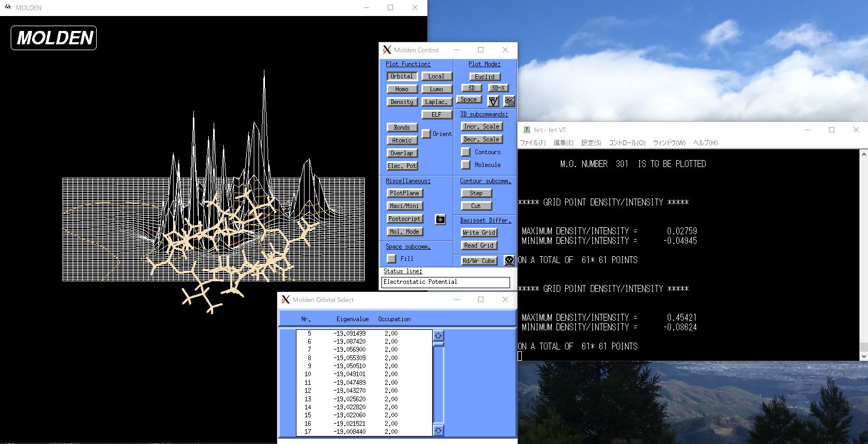Click the Write Grid button
868x444 pixels.
479,233
